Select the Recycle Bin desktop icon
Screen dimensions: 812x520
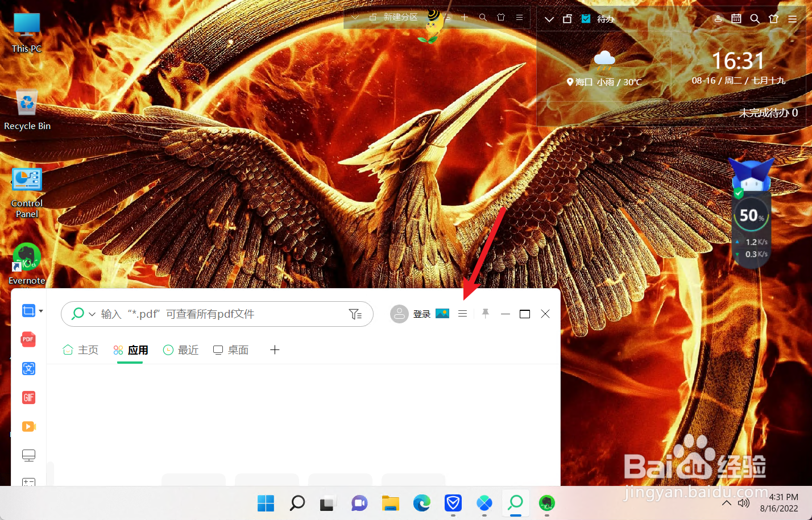pos(27,110)
